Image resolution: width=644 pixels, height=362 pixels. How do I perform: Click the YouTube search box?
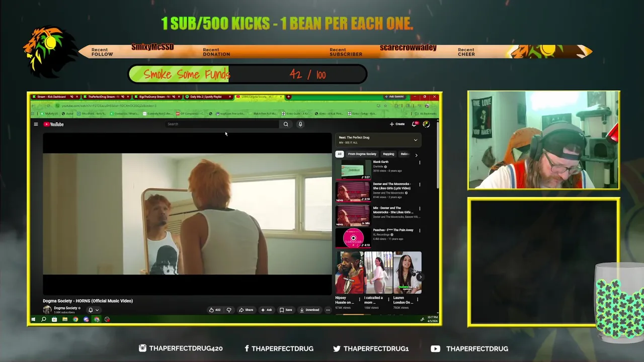click(x=222, y=124)
